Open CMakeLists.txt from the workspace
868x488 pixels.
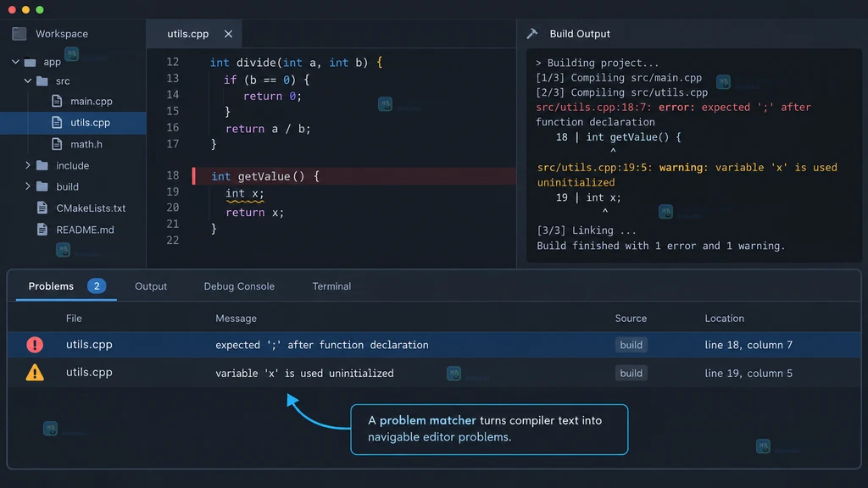[91, 208]
